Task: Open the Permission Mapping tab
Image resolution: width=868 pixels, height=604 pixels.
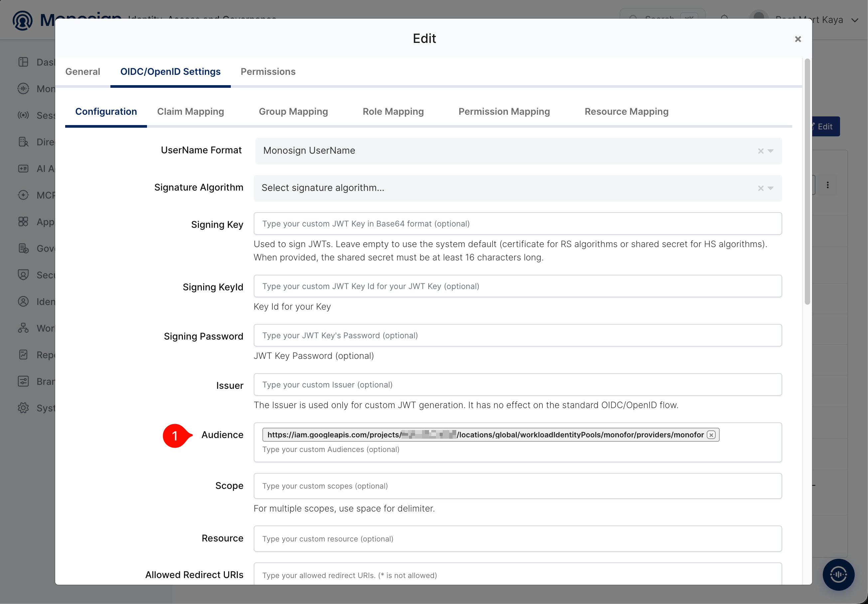Action: pyautogui.click(x=504, y=111)
